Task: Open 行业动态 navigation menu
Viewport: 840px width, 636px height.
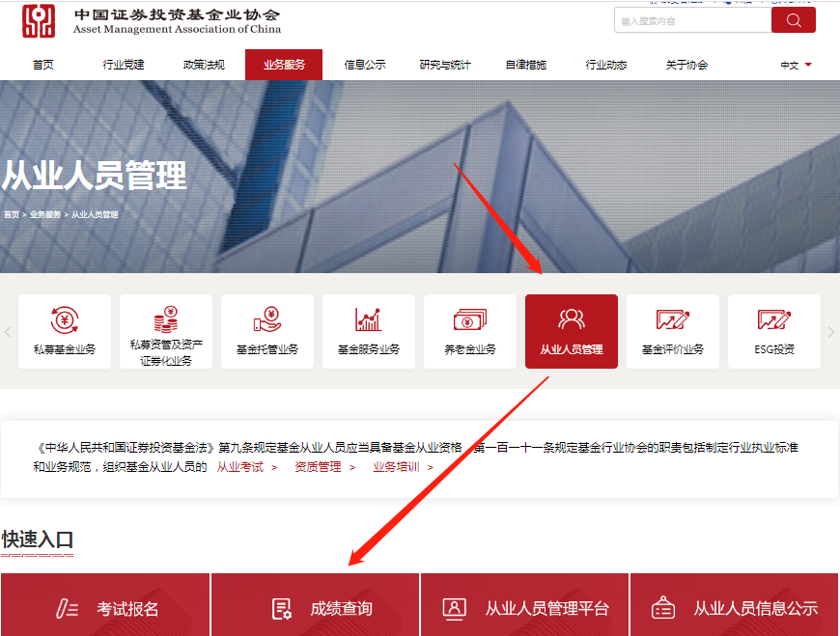Action: pos(606,65)
